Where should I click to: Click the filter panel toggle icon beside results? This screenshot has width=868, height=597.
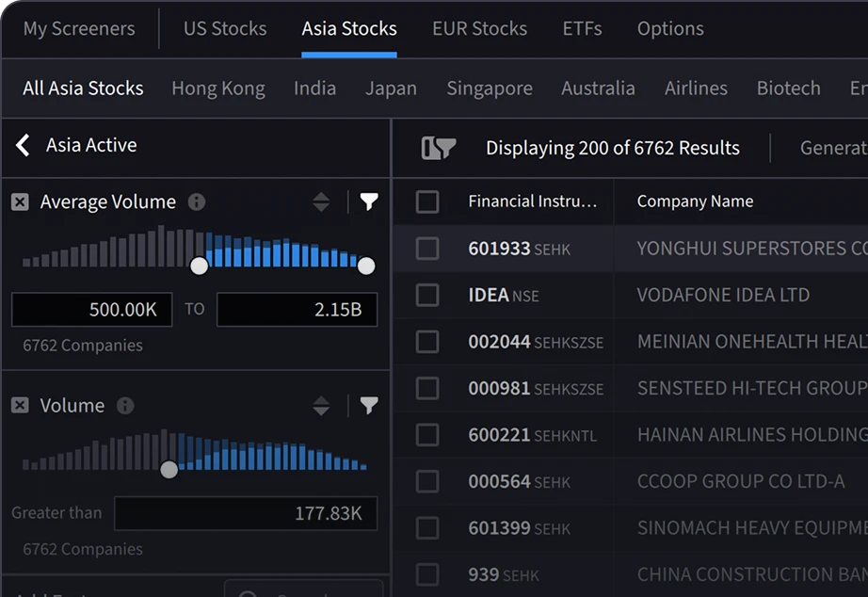(439, 148)
